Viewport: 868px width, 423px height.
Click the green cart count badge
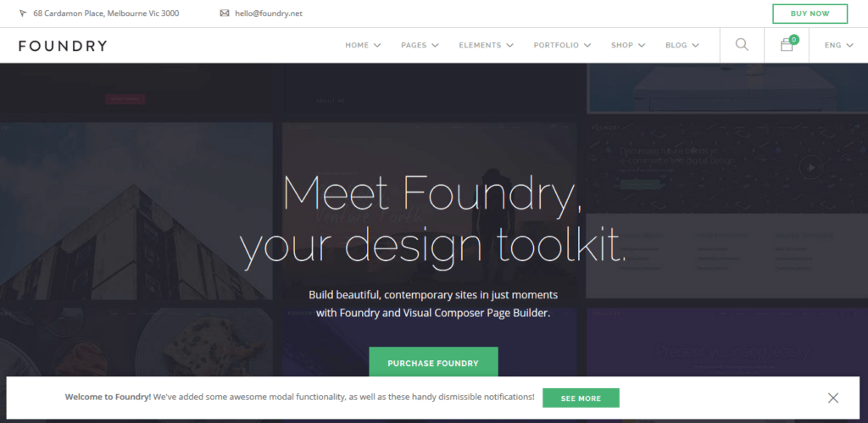point(794,39)
